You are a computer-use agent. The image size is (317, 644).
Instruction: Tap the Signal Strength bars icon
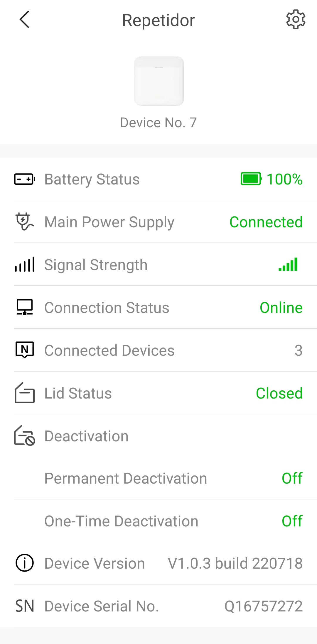[25, 265]
